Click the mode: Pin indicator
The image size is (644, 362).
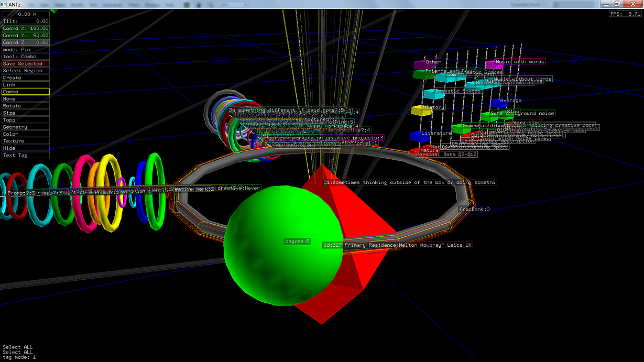click(x=26, y=49)
